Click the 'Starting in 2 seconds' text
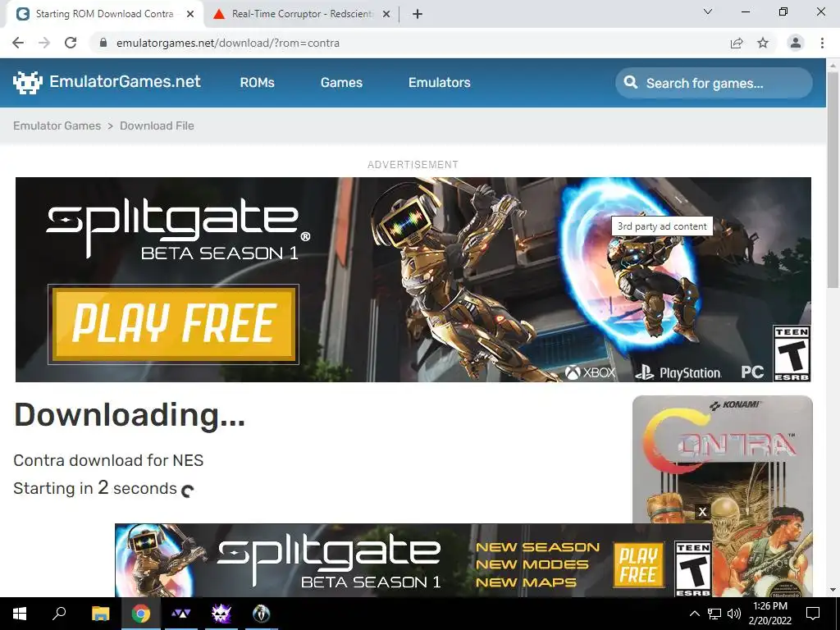Screen dimensions: 840x630 tap(95, 488)
